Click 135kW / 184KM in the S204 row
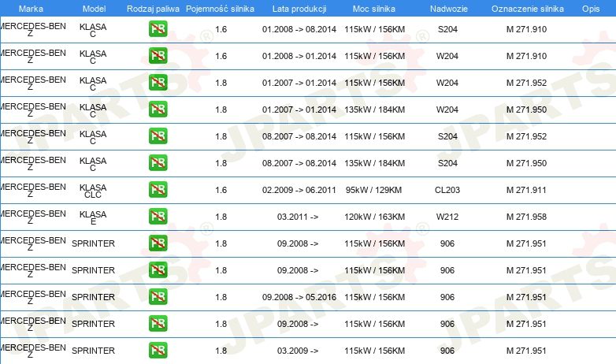The height and width of the screenshot is (364, 616). 374,163
